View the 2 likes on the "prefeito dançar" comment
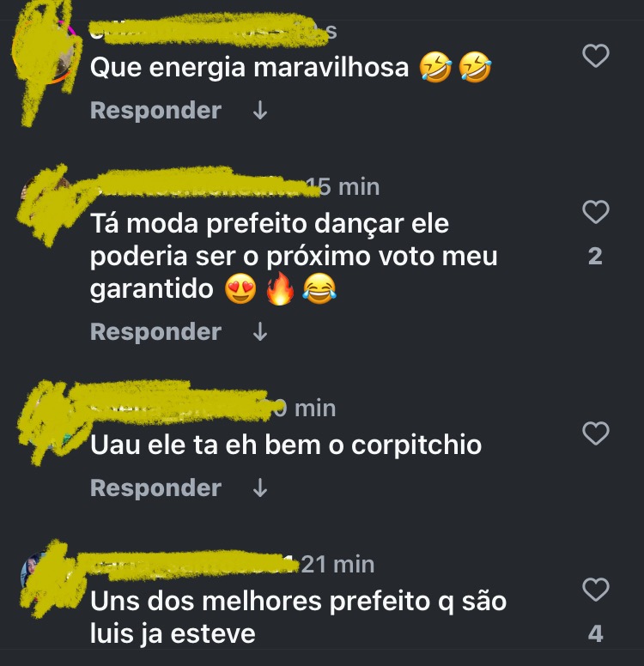Screen dimensions: 644x666 [595, 257]
